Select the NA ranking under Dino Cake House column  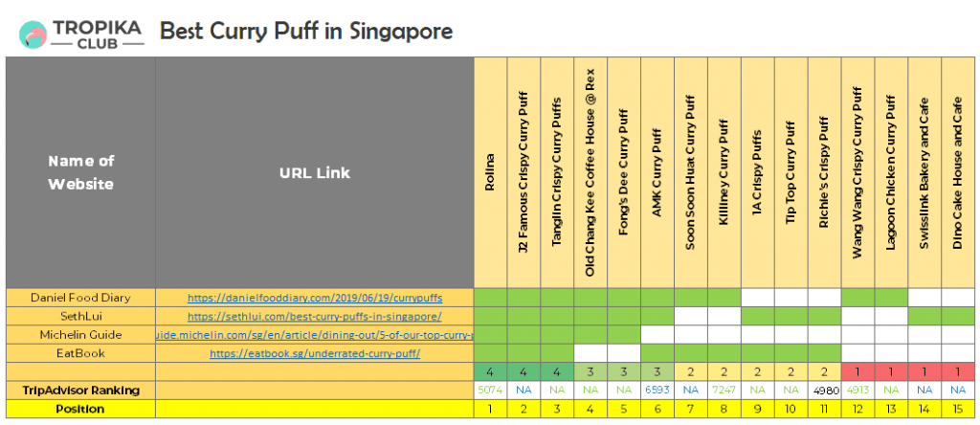958,391
